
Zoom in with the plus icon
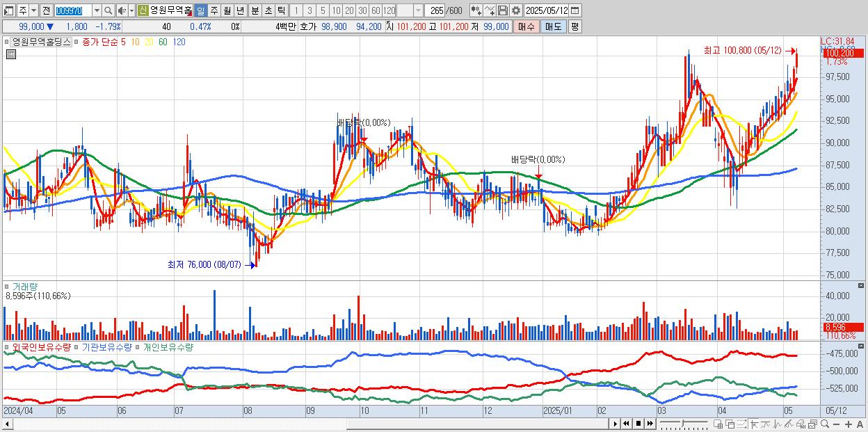tap(848, 424)
